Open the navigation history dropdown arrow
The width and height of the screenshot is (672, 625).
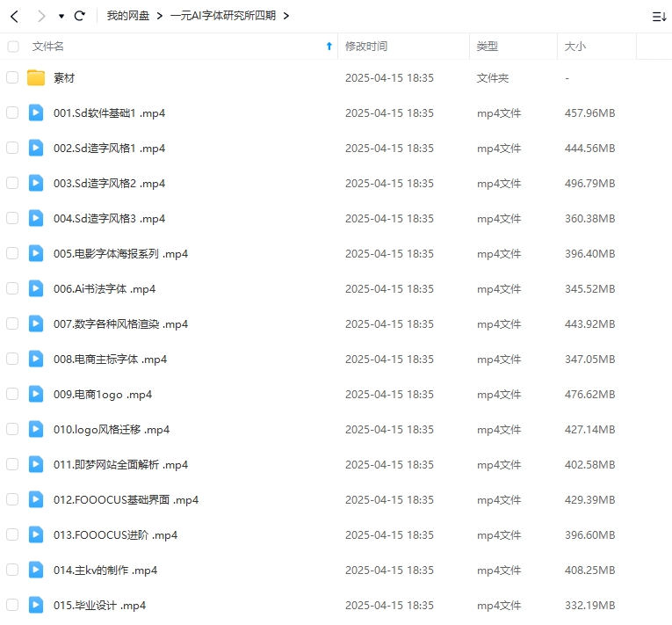(61, 17)
